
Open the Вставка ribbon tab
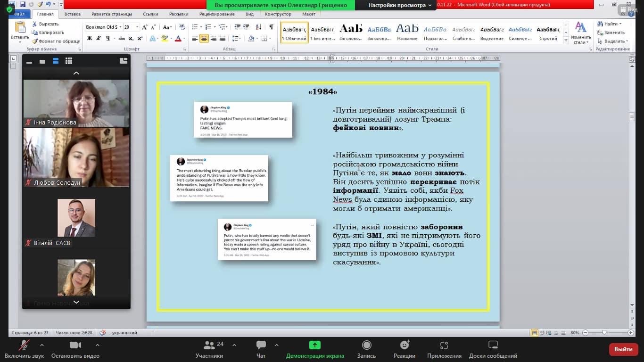click(x=72, y=14)
